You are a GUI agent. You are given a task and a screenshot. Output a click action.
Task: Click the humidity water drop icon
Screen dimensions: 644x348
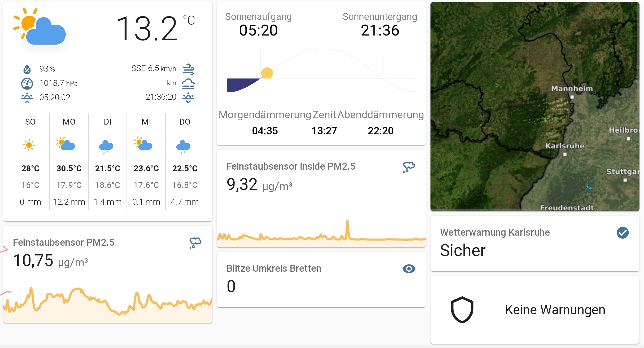[27, 69]
